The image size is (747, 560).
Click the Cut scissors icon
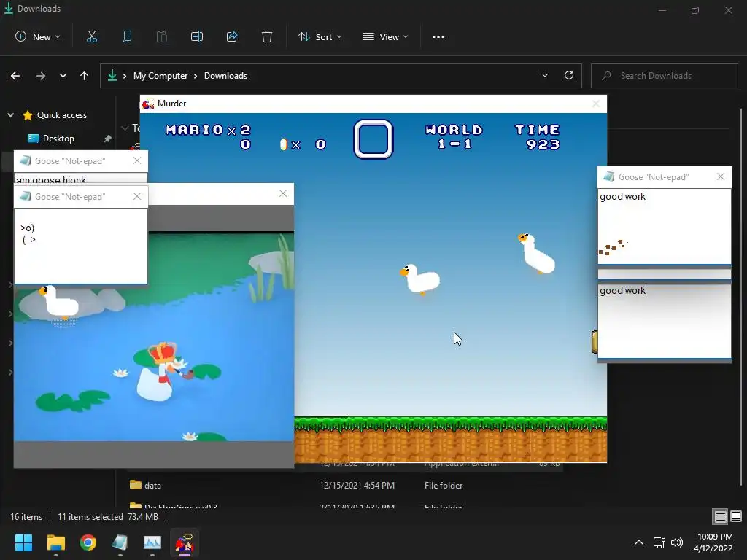92,36
